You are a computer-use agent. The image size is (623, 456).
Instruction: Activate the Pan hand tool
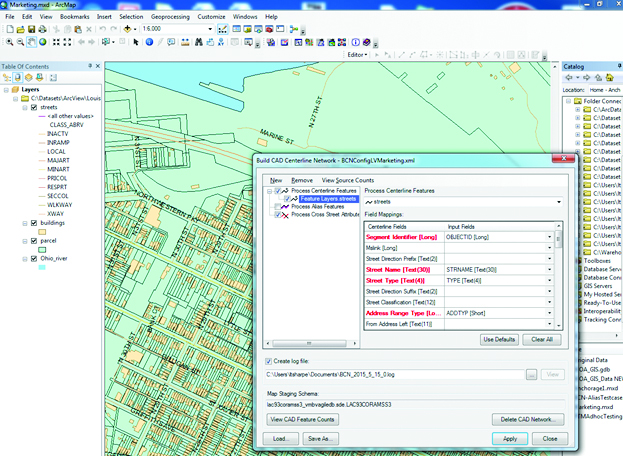coord(31,42)
